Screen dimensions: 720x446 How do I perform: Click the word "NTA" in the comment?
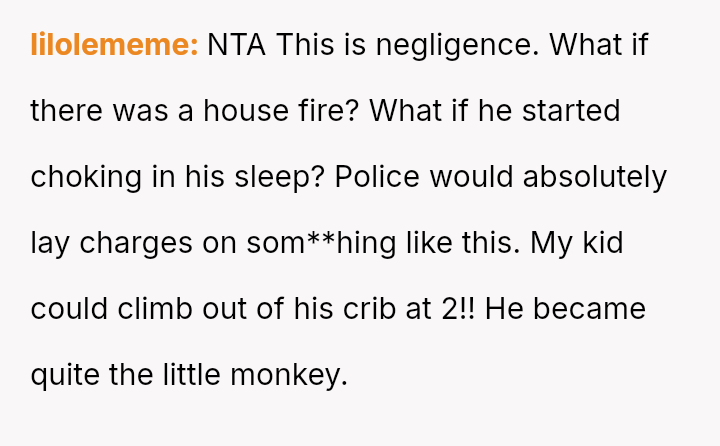pyautogui.click(x=237, y=45)
